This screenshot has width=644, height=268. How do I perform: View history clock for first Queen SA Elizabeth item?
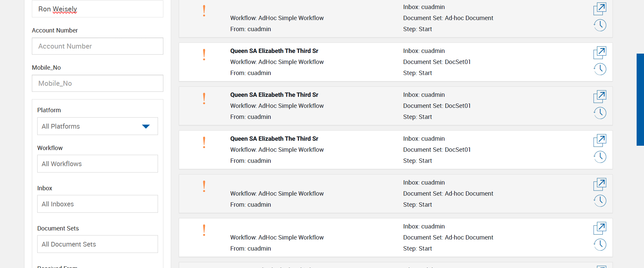600,69
